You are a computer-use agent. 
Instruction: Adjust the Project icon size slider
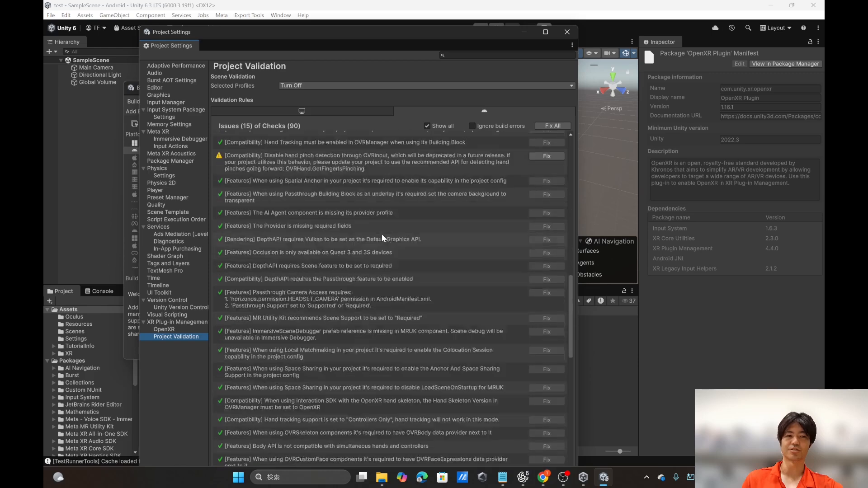619,451
